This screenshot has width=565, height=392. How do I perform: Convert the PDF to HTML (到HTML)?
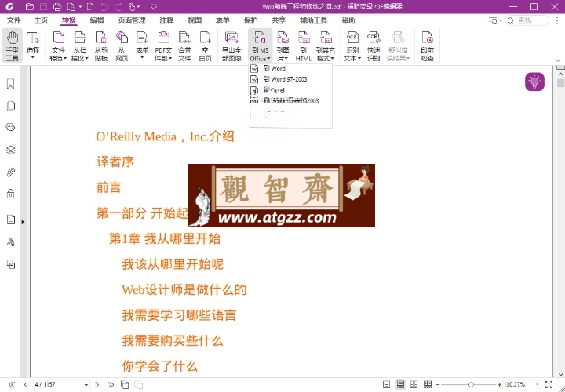[x=304, y=45]
